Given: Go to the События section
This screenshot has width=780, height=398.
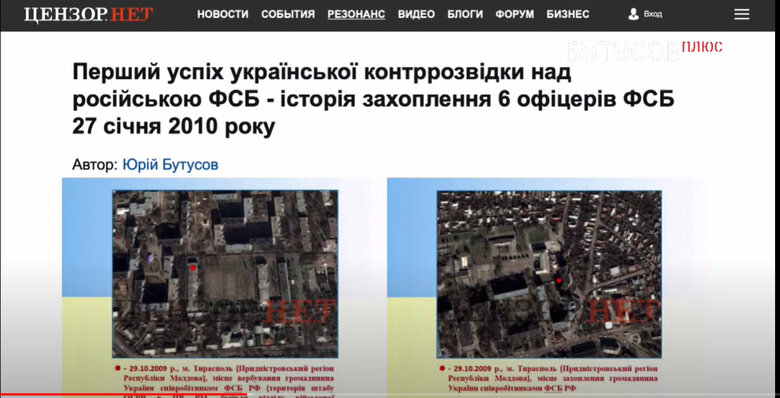Looking at the screenshot, I should 288,14.
